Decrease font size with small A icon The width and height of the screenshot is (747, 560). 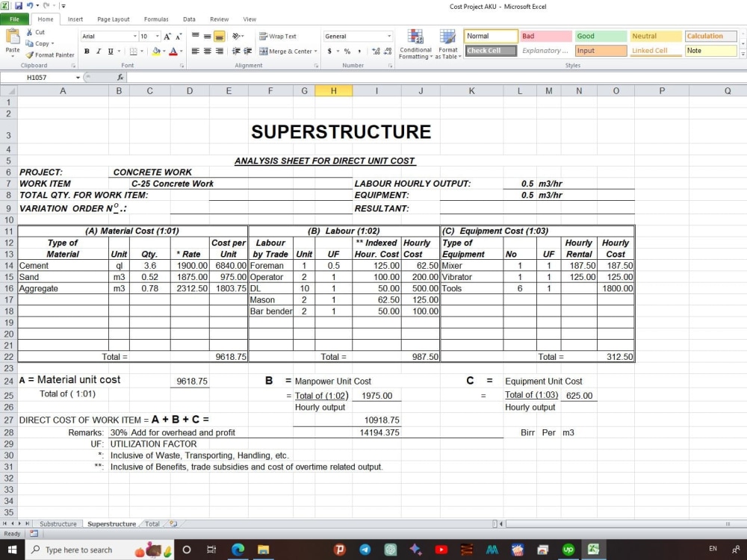pos(179,36)
